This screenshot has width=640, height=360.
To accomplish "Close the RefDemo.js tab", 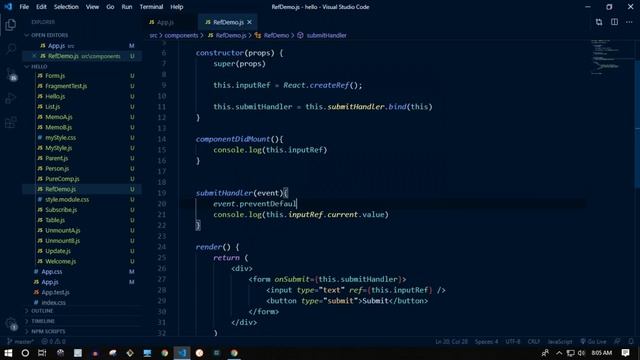I will point(249,22).
